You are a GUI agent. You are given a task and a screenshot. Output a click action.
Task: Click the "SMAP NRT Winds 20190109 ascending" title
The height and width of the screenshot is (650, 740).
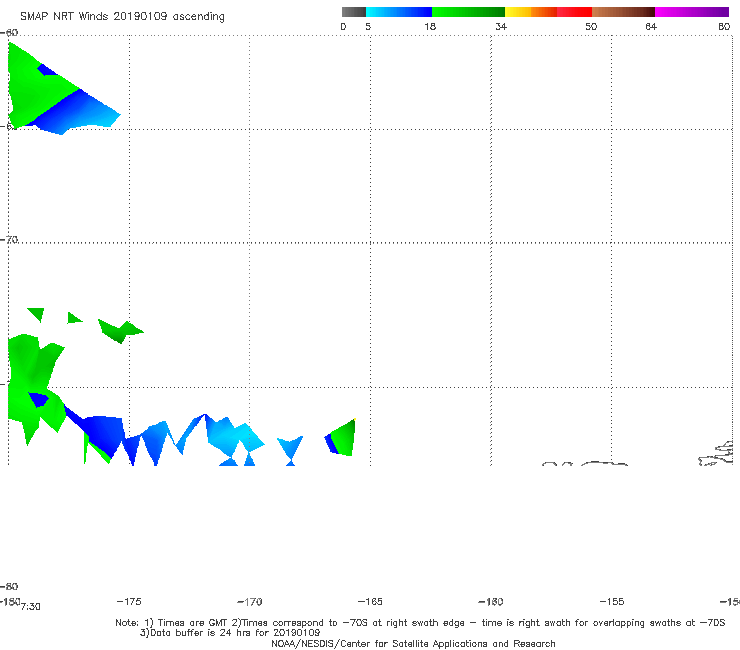click(122, 16)
